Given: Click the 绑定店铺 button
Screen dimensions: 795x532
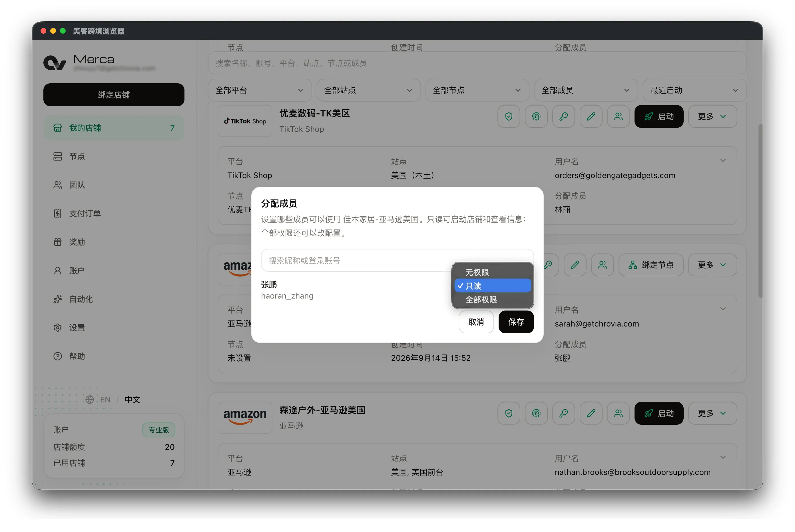Looking at the screenshot, I should [114, 95].
